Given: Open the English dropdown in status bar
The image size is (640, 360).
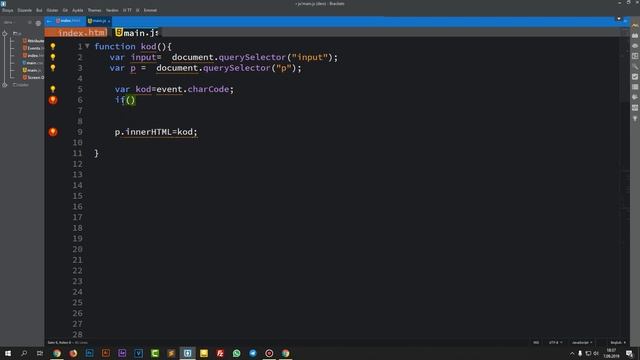Looking at the screenshot, I should [x=618, y=342].
